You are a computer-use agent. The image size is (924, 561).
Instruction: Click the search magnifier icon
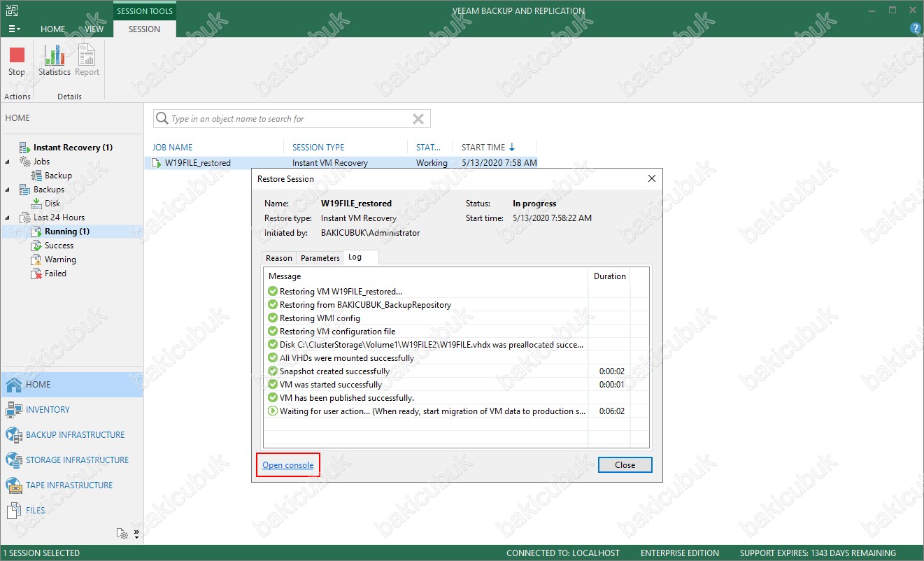click(x=162, y=119)
